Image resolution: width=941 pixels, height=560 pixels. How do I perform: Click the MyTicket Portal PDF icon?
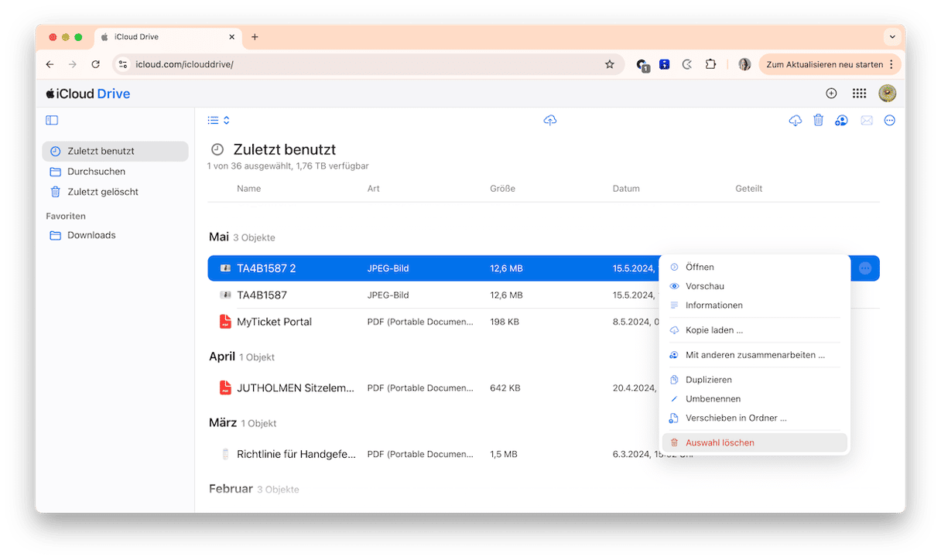225,322
